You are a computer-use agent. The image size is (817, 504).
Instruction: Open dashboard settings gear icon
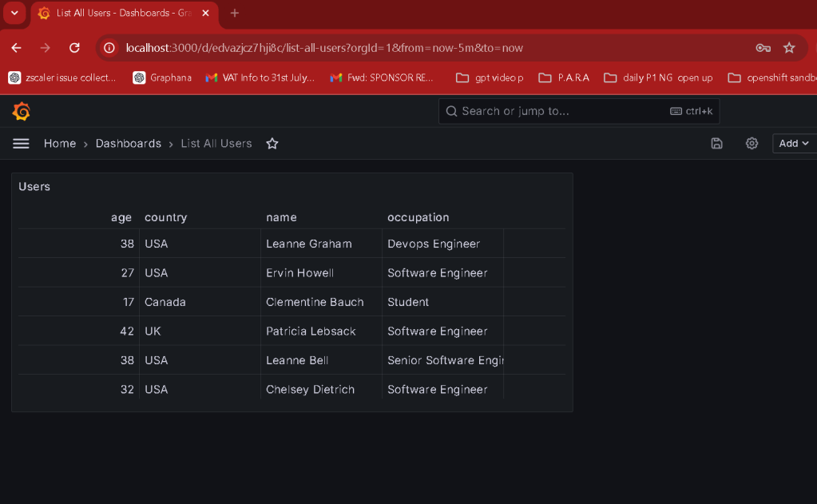pyautogui.click(x=752, y=143)
